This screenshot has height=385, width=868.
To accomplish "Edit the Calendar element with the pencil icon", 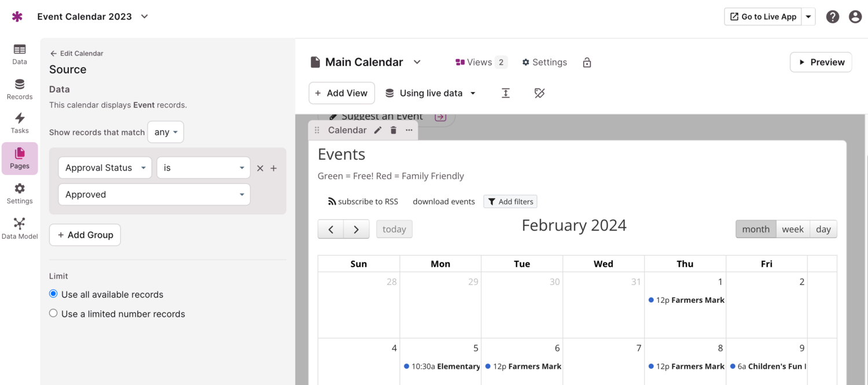I will click(378, 130).
